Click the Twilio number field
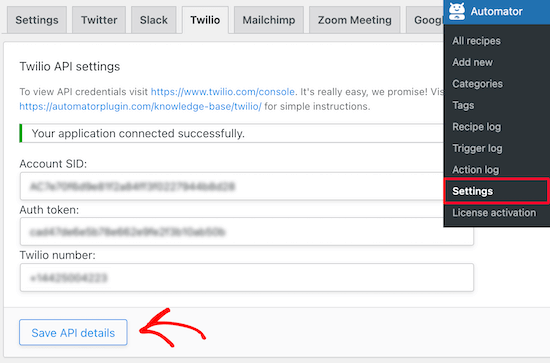550x363 pixels. coord(247,277)
